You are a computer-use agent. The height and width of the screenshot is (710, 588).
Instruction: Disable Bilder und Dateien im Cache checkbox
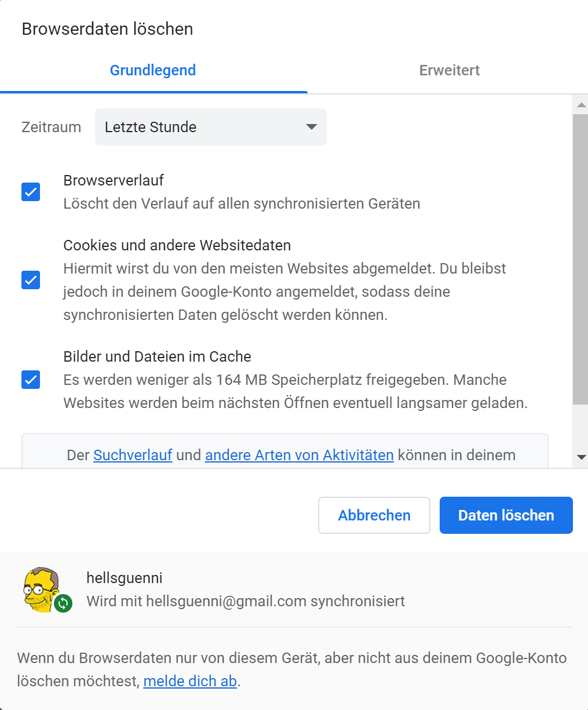(31, 380)
